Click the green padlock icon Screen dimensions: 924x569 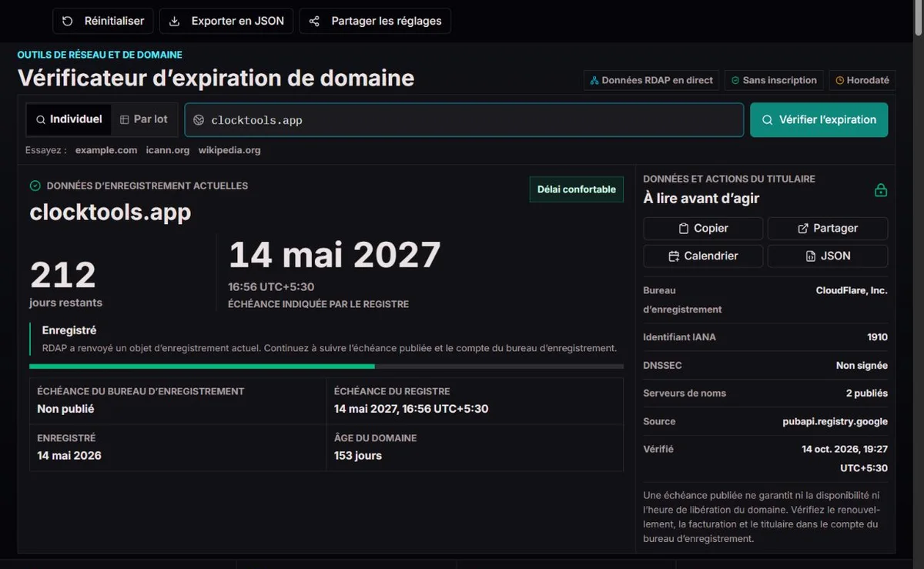(x=881, y=189)
